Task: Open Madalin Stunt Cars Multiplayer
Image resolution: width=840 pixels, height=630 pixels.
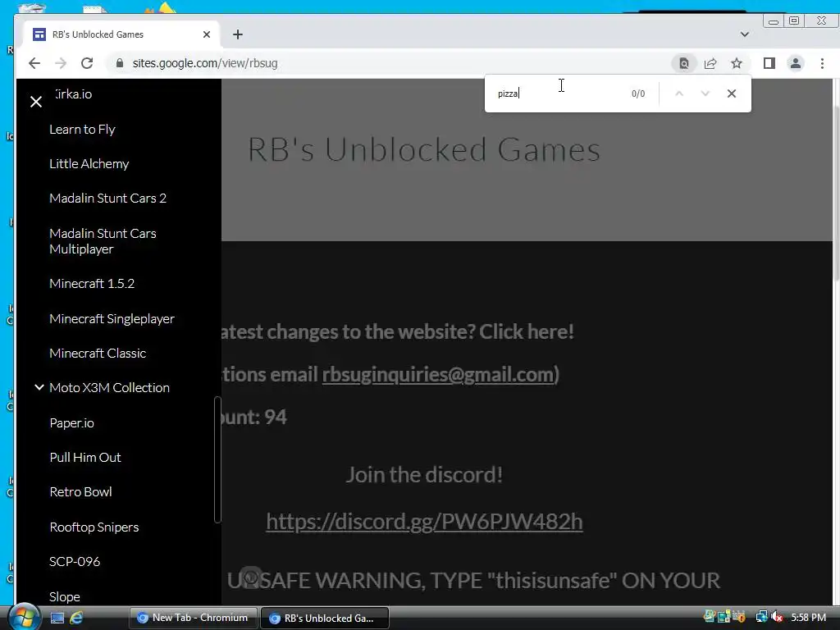Action: point(103,241)
